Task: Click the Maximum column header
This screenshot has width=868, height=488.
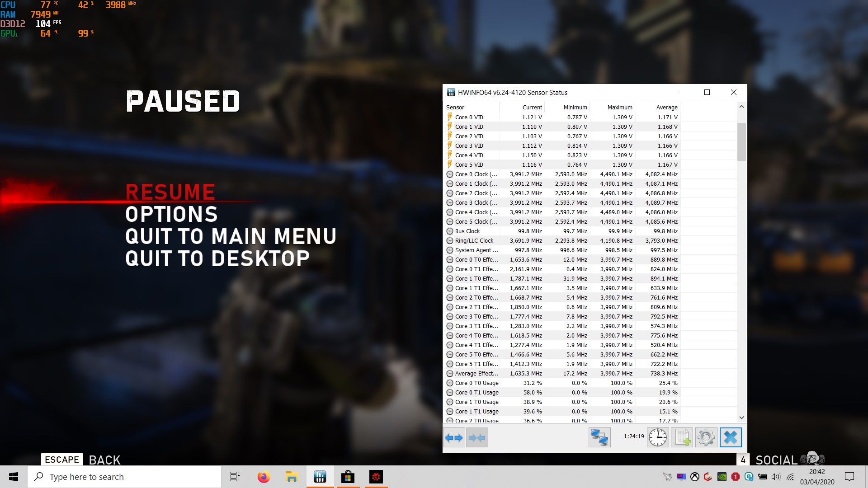Action: [x=613, y=107]
